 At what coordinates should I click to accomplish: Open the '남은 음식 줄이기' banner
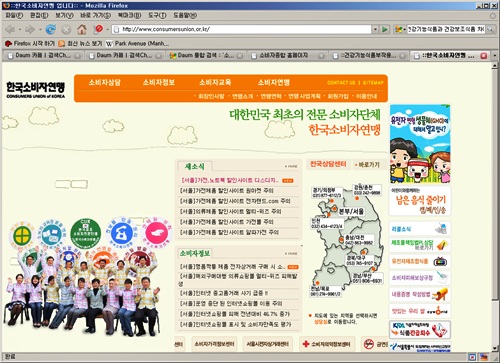coord(420,201)
